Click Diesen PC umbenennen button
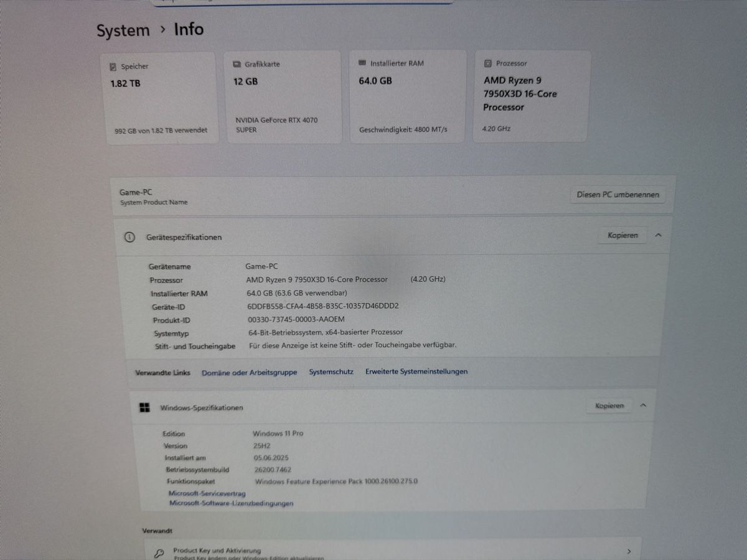Image resolution: width=747 pixels, height=560 pixels. click(618, 195)
